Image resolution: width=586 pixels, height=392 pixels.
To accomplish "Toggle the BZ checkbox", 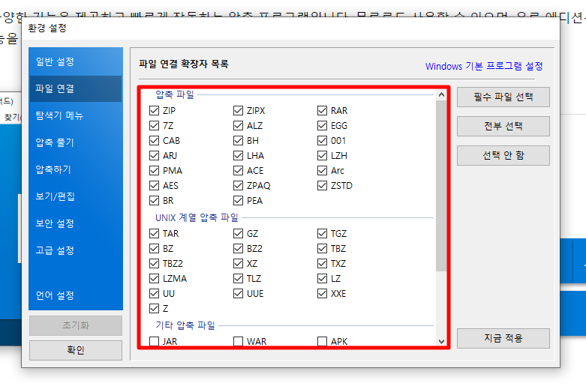I will pos(154,248).
